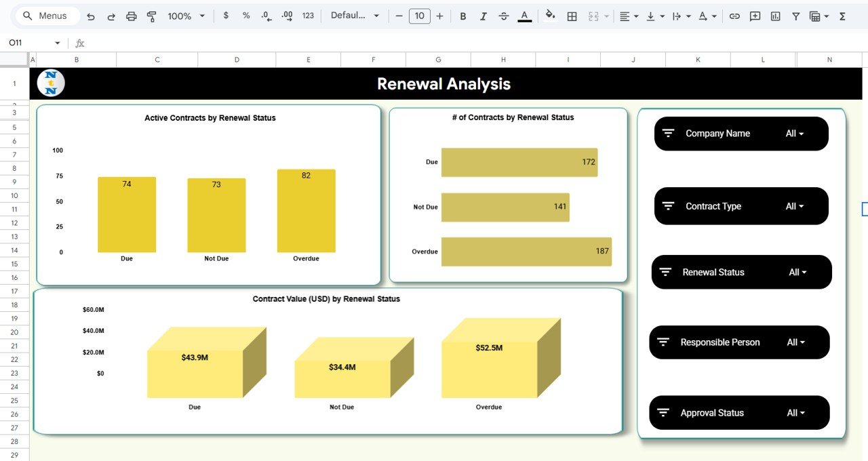This screenshot has height=461, width=868.
Task: Toggle strikethrough formatting
Action: click(x=503, y=16)
